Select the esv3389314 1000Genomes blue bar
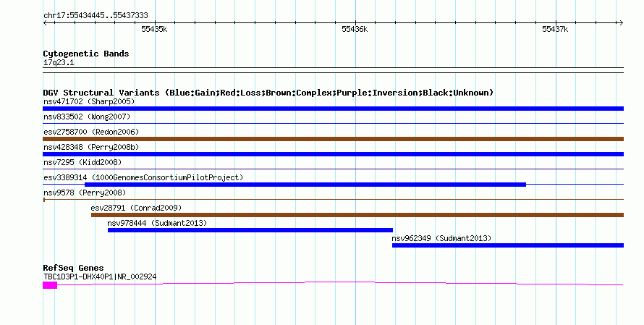Screen dimensions: 644x325 tap(305, 185)
